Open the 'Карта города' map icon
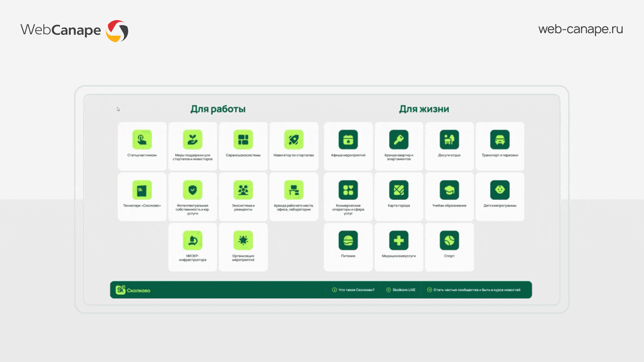 399,190
